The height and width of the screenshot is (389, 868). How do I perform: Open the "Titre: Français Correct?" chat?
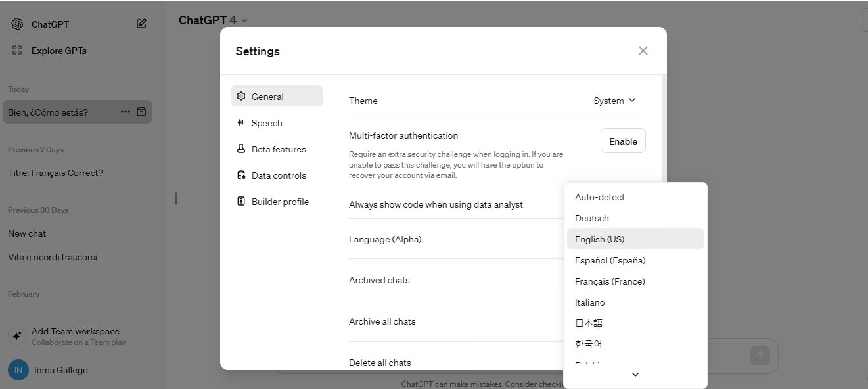(78, 173)
